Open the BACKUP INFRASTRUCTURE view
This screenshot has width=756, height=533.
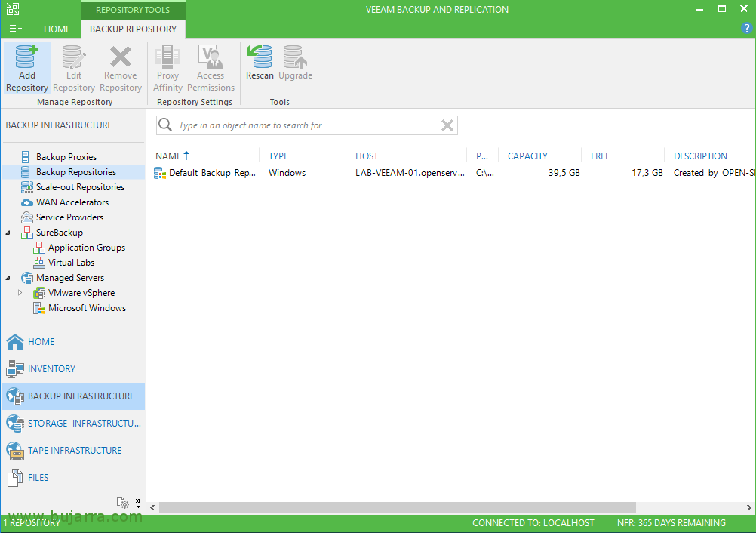(x=73, y=396)
